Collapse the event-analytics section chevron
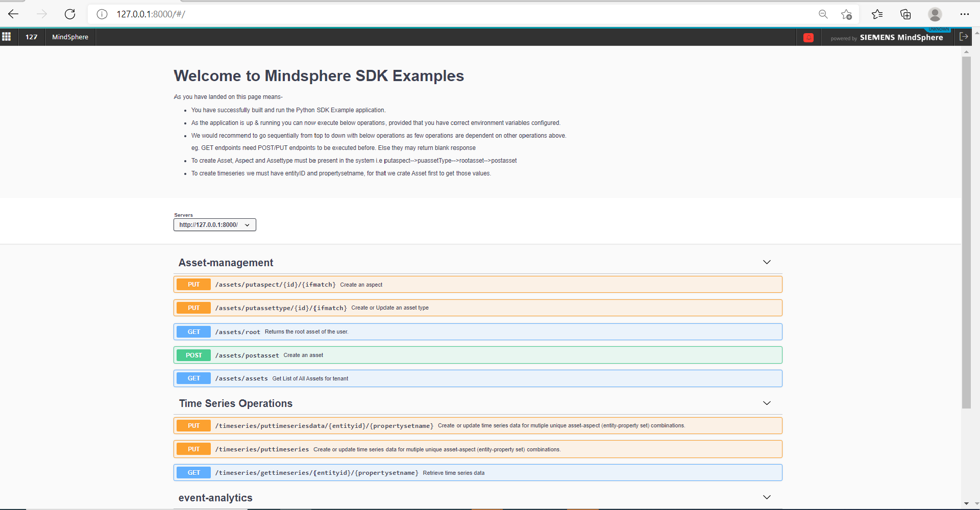This screenshot has height=510, width=980. 767,497
